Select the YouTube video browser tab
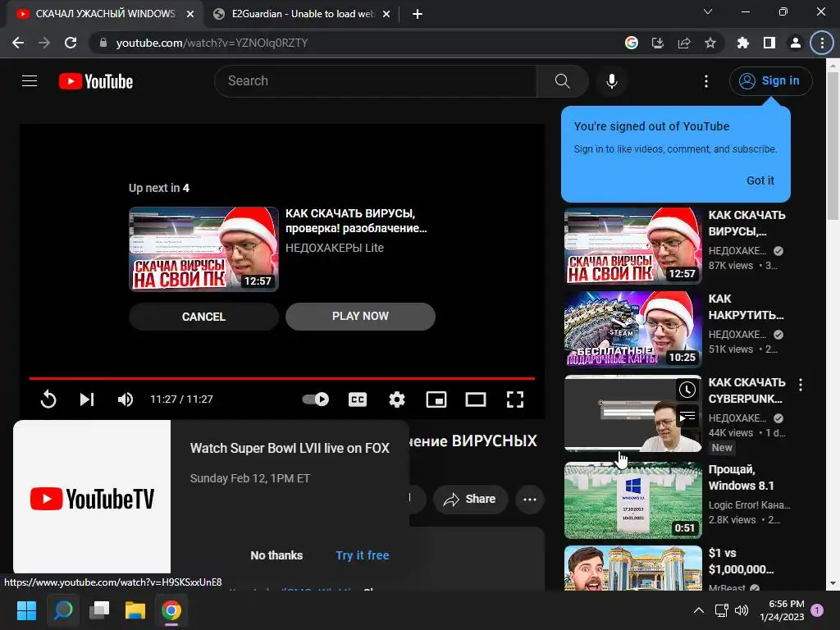 [104, 14]
